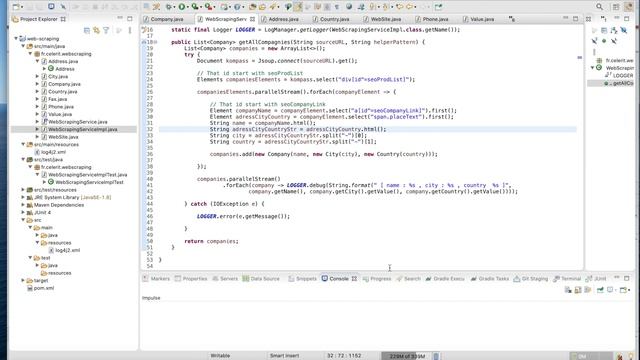Click the Open Task icon in toolbar
Image resolution: width=640 pixels, height=360 pixels.
pos(262,7)
